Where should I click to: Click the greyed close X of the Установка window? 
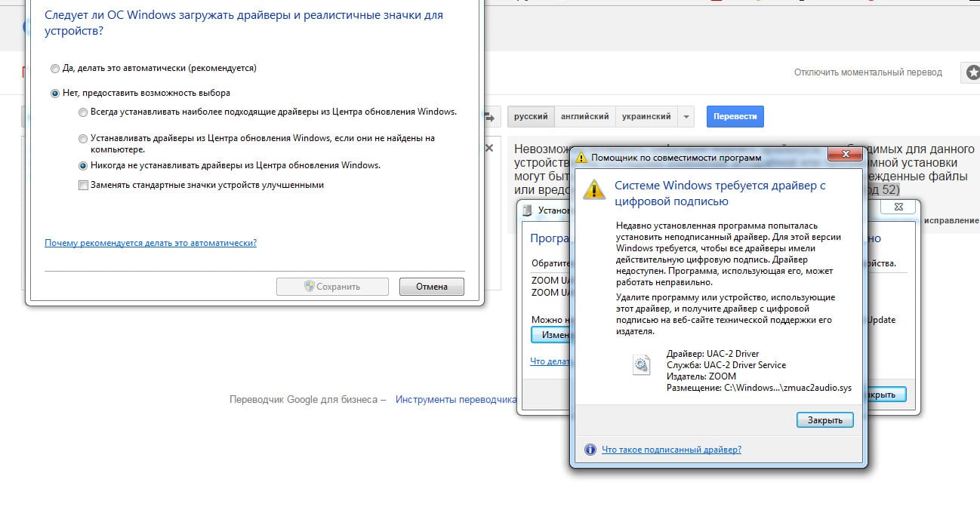coord(897,206)
